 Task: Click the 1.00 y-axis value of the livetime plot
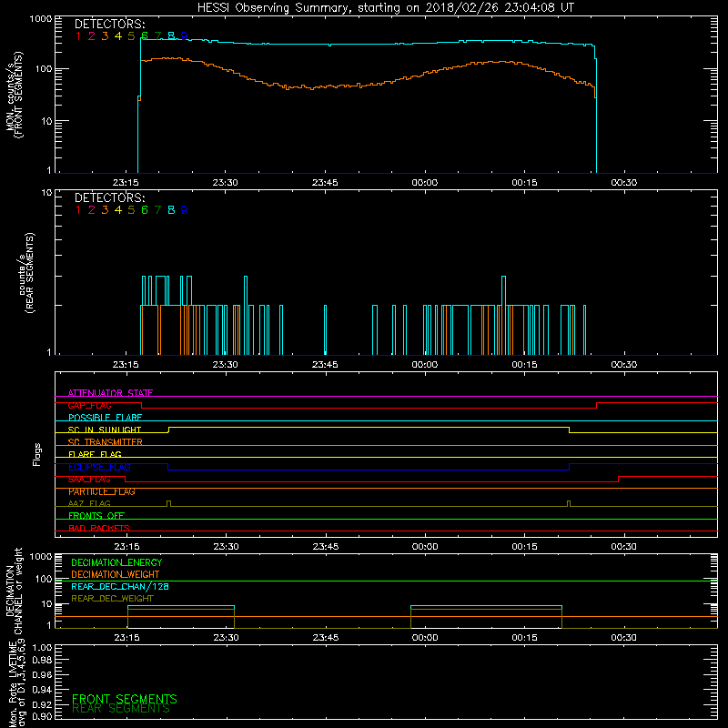tap(42, 648)
